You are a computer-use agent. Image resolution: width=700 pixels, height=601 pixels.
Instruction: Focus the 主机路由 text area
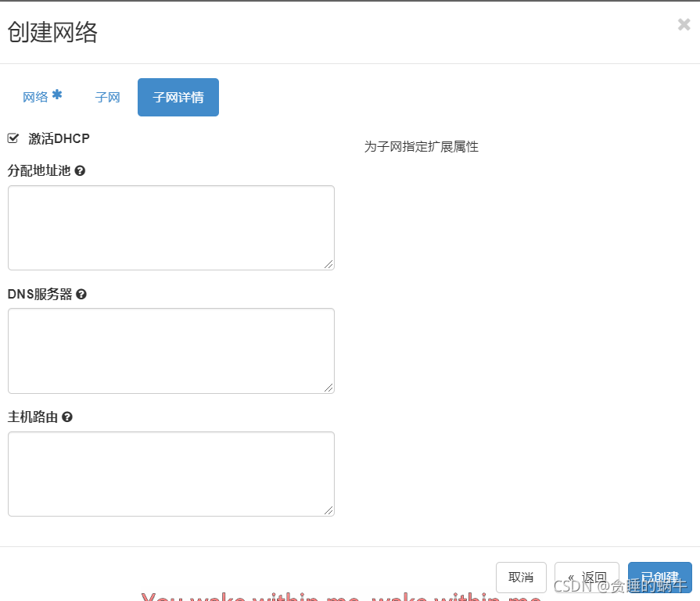coord(171,474)
